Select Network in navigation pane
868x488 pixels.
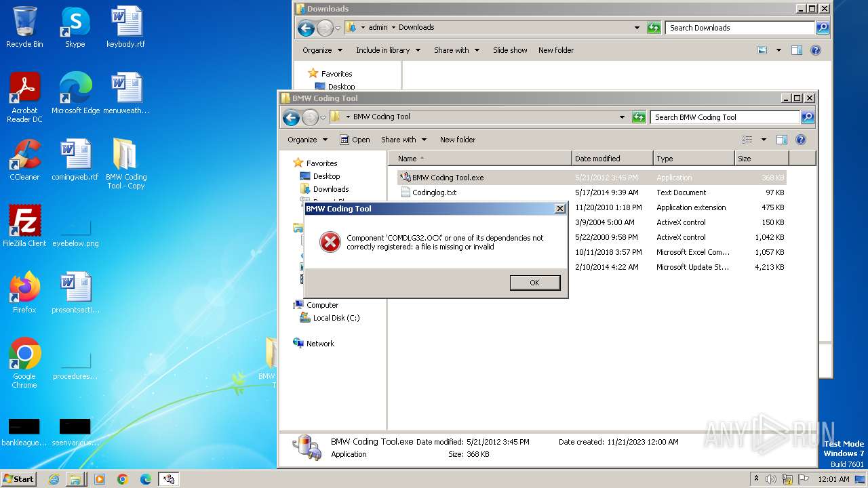(x=314, y=344)
